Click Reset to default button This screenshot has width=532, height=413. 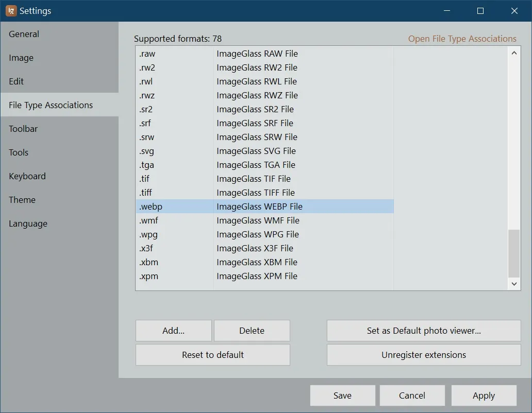(213, 355)
